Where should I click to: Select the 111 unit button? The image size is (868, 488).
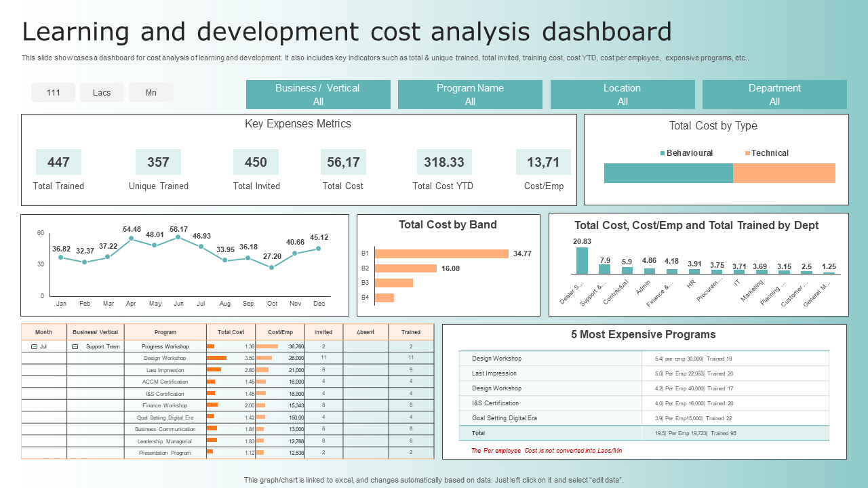(x=54, y=92)
